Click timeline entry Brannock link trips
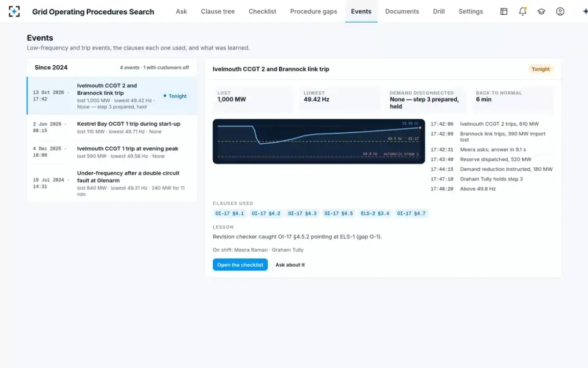Screen dimensions: 588x368 click(491, 137)
